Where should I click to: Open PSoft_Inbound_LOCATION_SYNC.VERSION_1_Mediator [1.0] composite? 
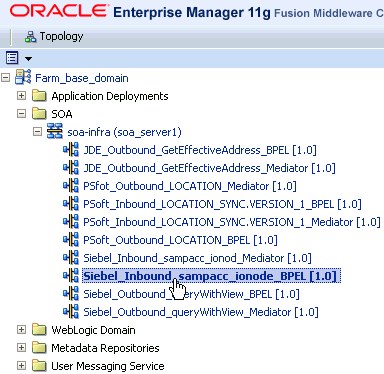click(232, 222)
